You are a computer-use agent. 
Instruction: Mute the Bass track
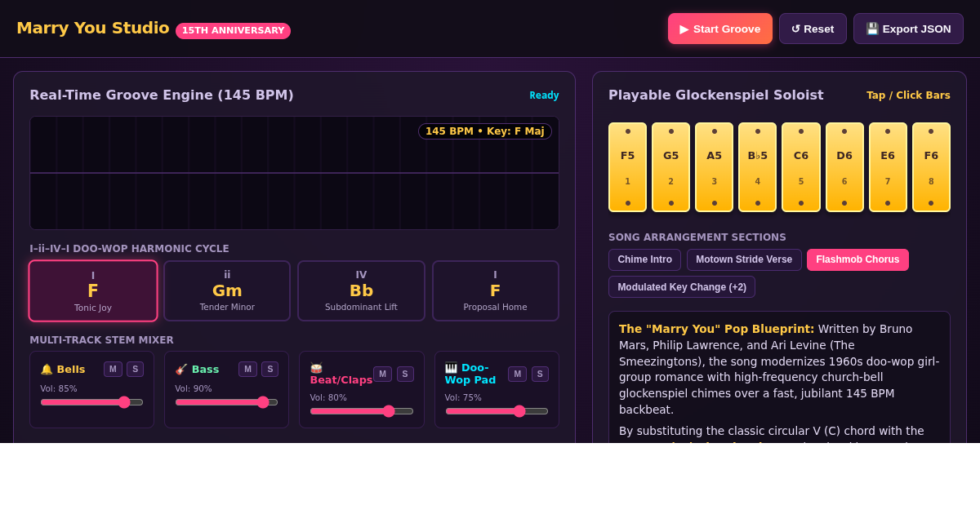tap(247, 369)
